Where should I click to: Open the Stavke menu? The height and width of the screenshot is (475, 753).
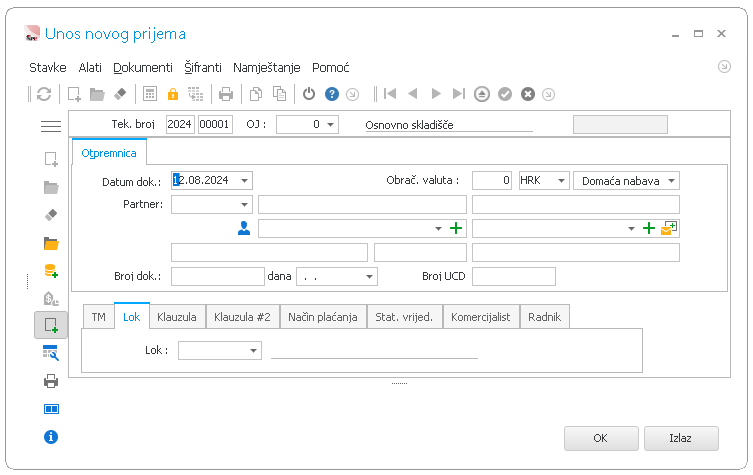tap(48, 68)
